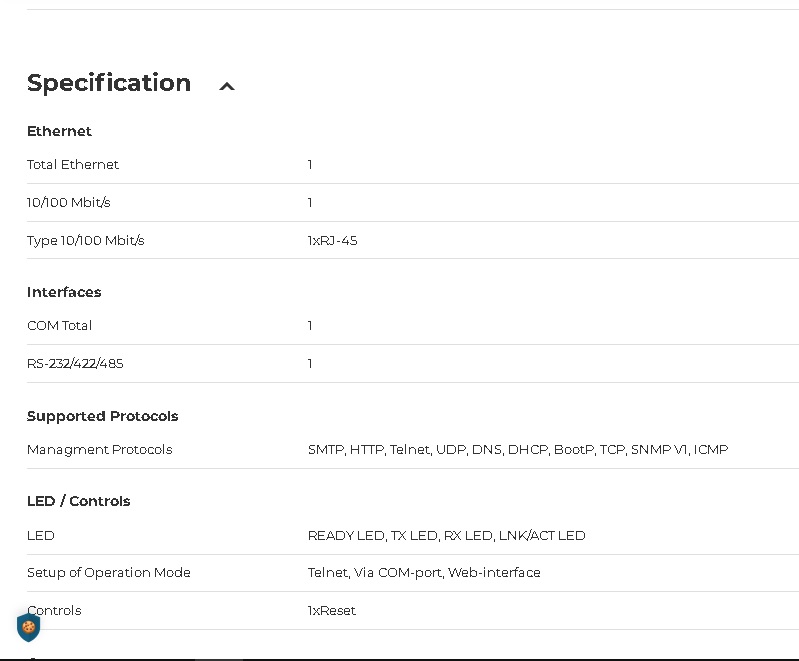Click the Type 10/100 Mbit/s label

pyautogui.click(x=86, y=240)
